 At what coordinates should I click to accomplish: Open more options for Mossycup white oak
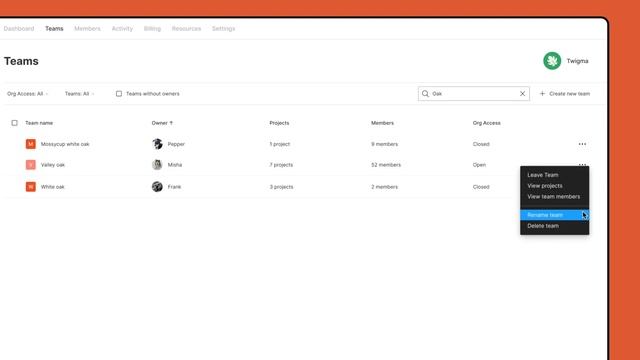coord(582,144)
